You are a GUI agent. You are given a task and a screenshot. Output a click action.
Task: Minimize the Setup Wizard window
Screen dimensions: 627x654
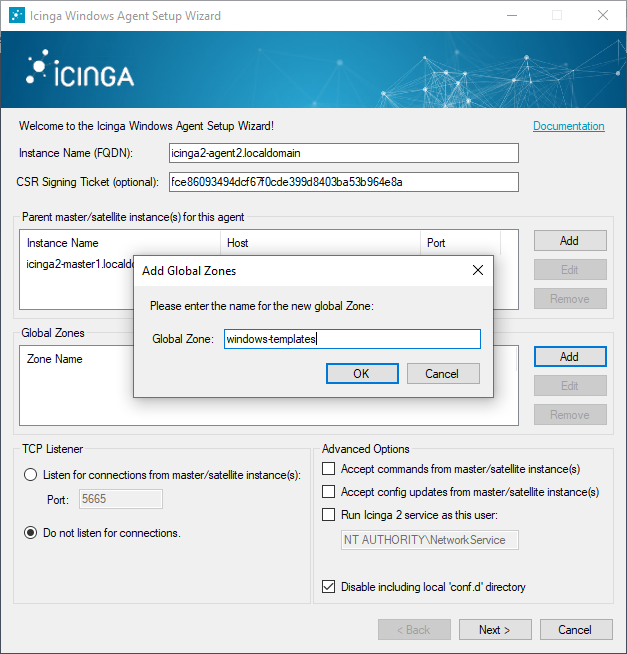(x=511, y=16)
